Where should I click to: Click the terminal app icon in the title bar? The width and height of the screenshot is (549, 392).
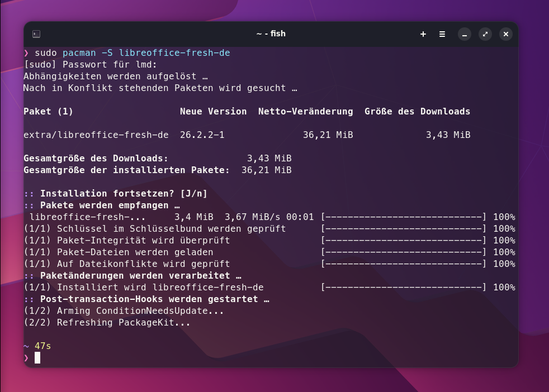(36, 34)
